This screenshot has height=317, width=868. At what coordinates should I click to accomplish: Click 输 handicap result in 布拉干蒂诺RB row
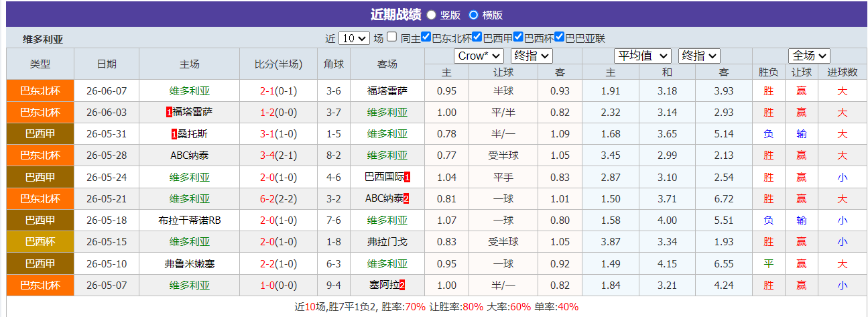pos(802,220)
